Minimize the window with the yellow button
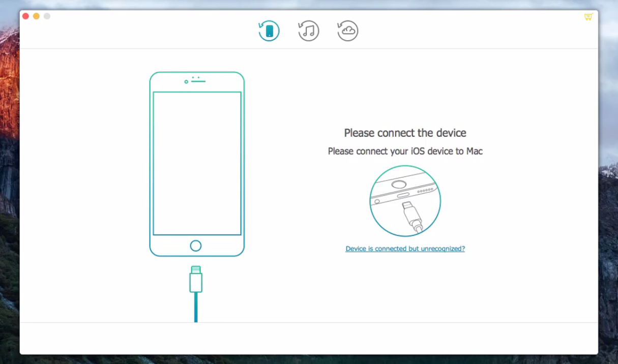The width and height of the screenshot is (618, 364). pos(36,16)
